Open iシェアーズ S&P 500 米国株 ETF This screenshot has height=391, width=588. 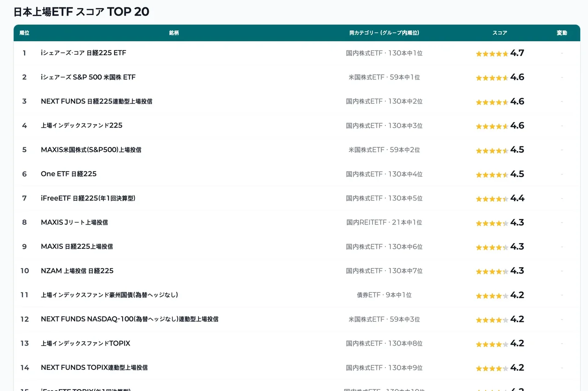pyautogui.click(x=88, y=78)
